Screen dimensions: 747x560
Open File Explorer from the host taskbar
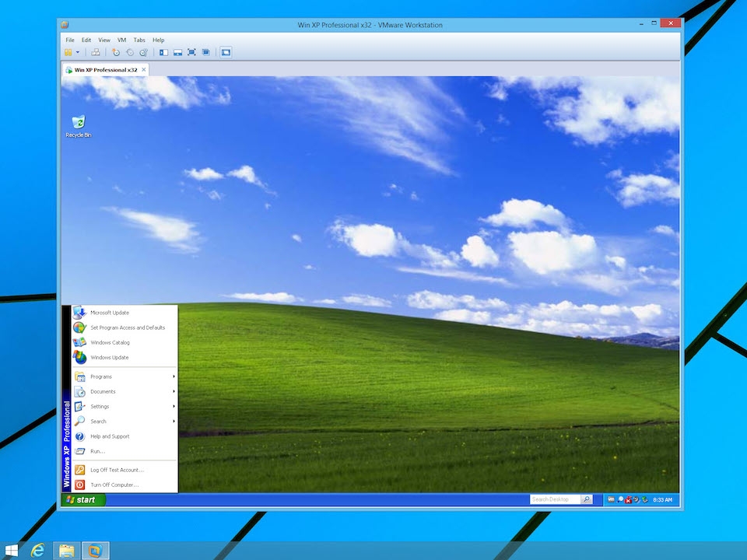point(66,550)
